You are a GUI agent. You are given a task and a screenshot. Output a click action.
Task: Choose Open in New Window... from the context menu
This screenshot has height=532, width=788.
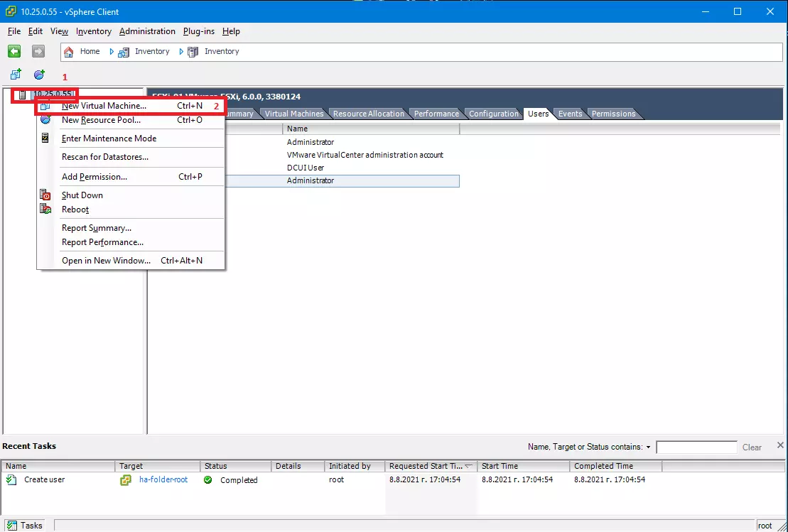tap(131, 260)
